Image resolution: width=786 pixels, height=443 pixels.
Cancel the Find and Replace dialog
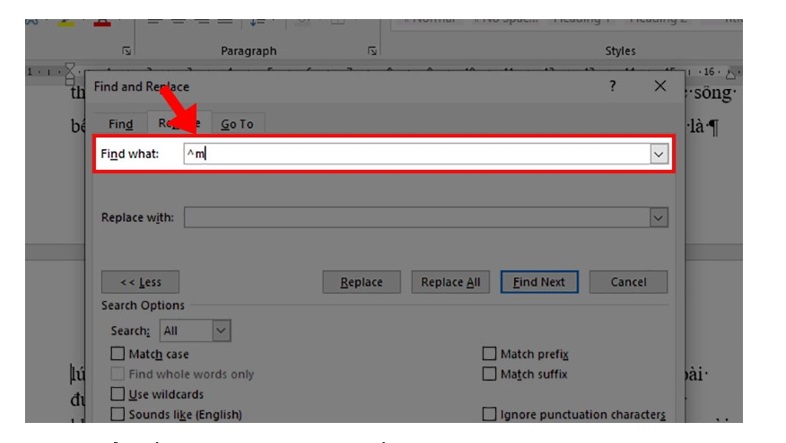[x=628, y=282]
